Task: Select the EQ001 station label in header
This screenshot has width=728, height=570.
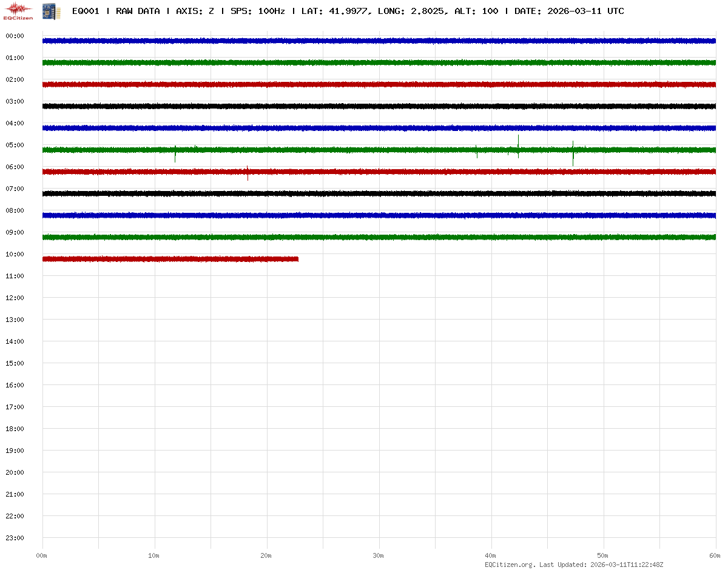Action: (86, 11)
